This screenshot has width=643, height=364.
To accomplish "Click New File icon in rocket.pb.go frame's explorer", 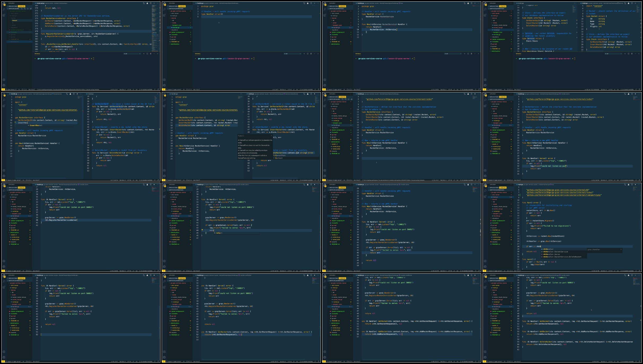I will click(22, 8).
